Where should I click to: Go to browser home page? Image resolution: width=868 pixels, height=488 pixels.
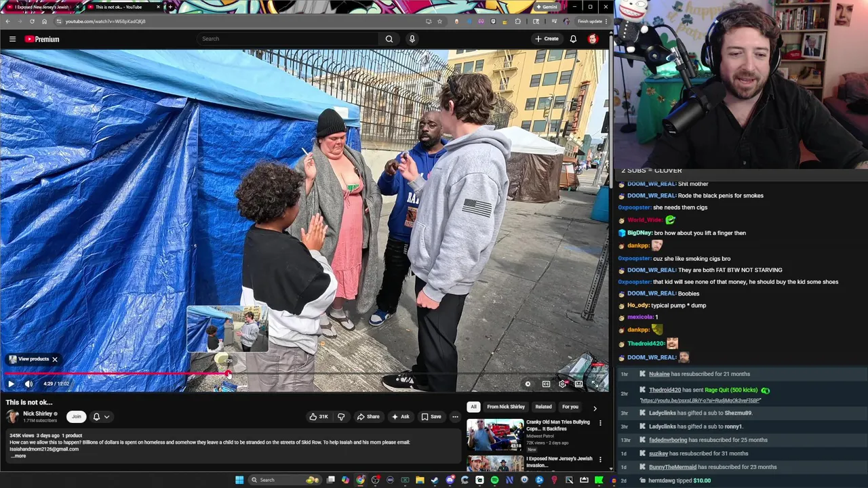point(44,21)
